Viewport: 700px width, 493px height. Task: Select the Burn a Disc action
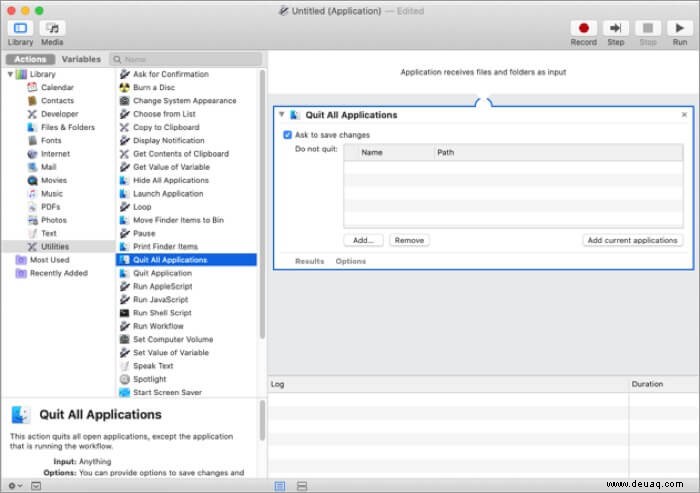(154, 87)
